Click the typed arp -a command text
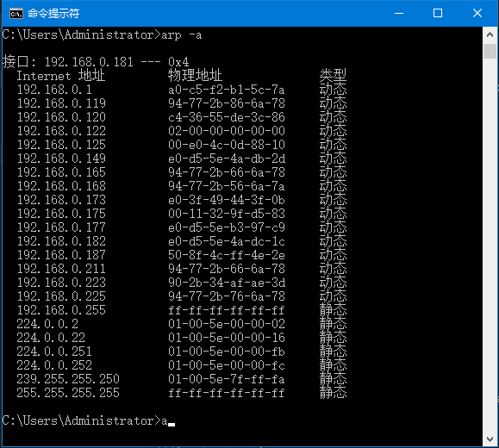Viewport: 499px width, 448px height. pos(181,35)
